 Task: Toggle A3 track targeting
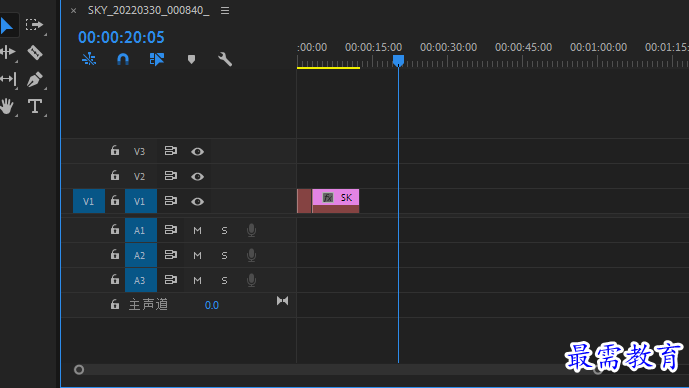[x=141, y=280]
